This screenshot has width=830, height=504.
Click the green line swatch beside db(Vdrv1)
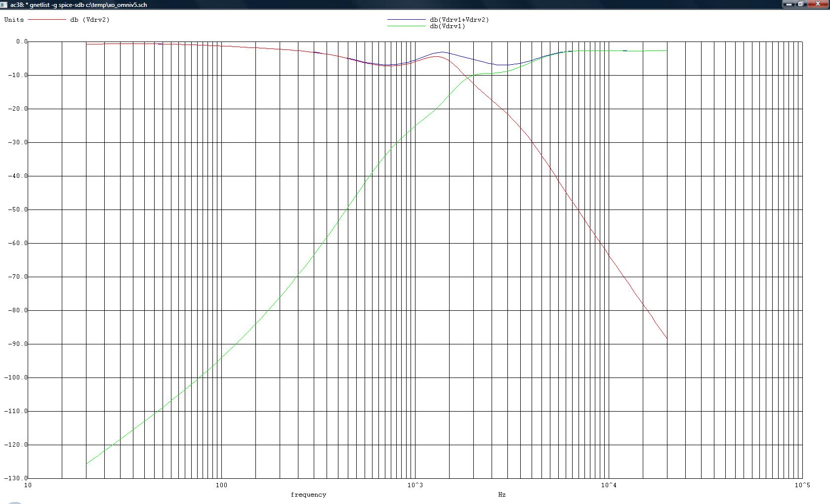tap(406, 26)
